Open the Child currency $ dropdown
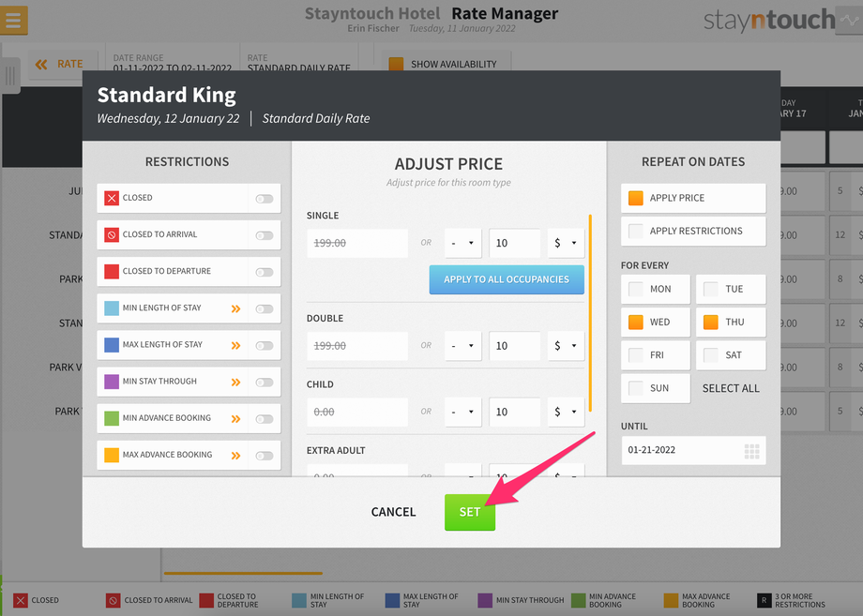The width and height of the screenshot is (863, 616). tap(566, 412)
